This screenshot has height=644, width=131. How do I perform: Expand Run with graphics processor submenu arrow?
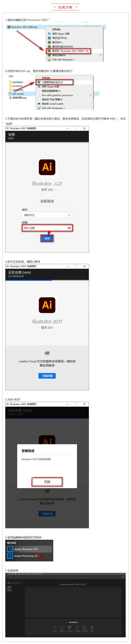[90, 95]
